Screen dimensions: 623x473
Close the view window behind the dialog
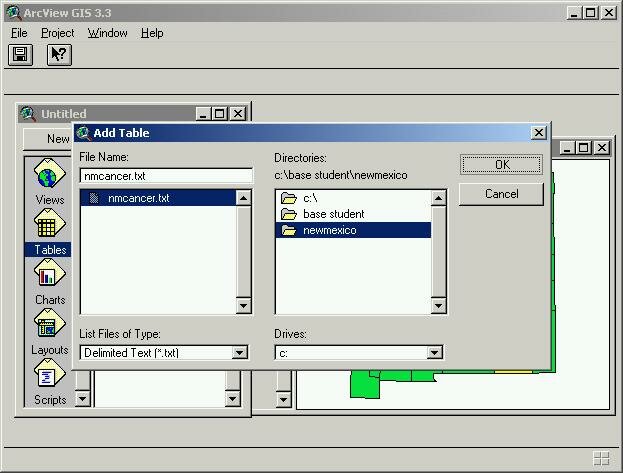(x=602, y=148)
